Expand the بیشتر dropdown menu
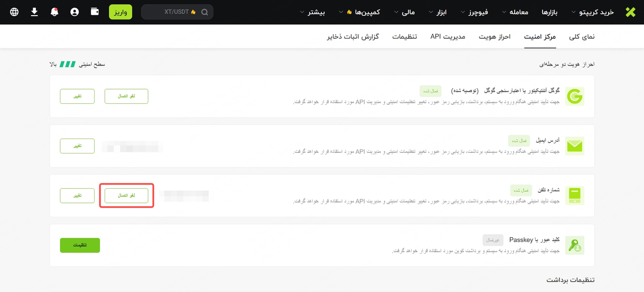Image resolution: width=644 pixels, height=292 pixels. (313, 12)
